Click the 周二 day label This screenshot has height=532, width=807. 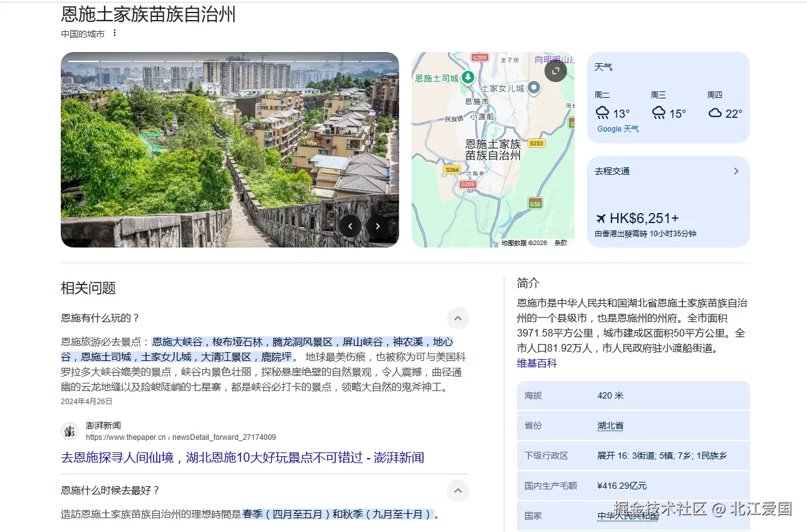602,95
